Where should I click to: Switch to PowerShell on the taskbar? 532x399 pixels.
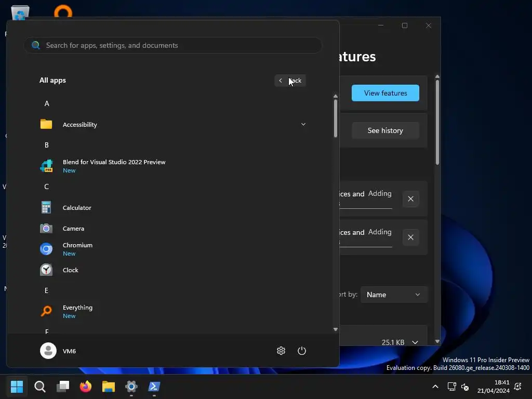(154, 387)
